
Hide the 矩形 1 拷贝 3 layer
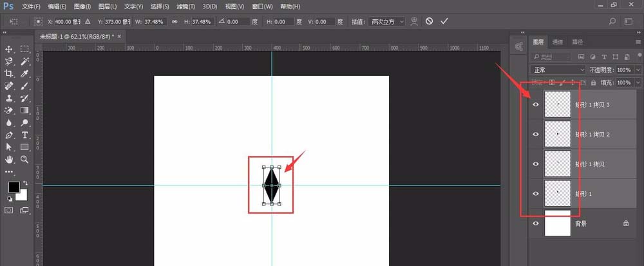[x=535, y=104]
